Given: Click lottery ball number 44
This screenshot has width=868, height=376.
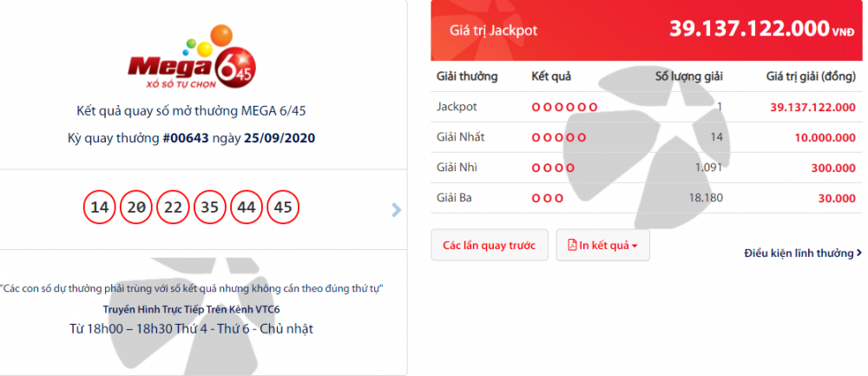Looking at the screenshot, I should coord(246,208).
